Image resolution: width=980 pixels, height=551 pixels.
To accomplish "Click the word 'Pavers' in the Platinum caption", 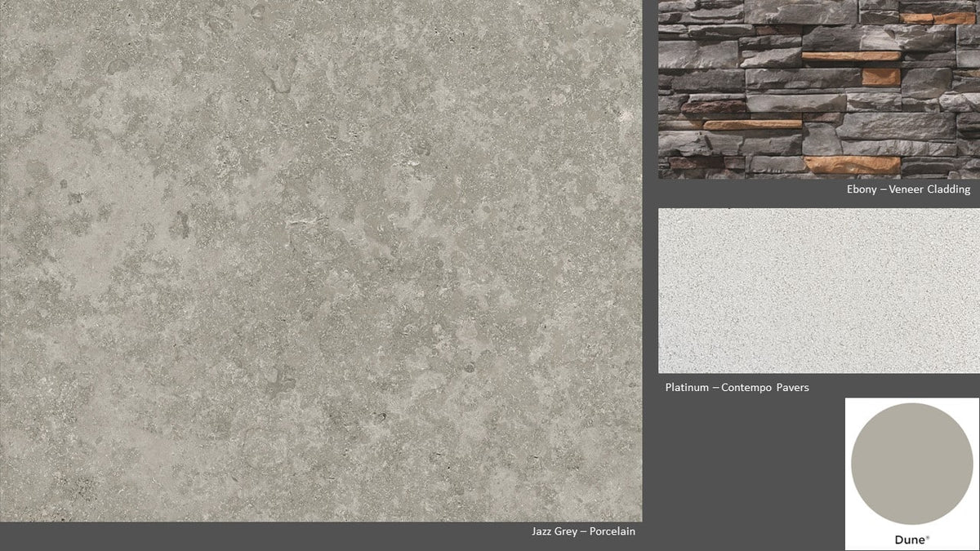I will [791, 387].
